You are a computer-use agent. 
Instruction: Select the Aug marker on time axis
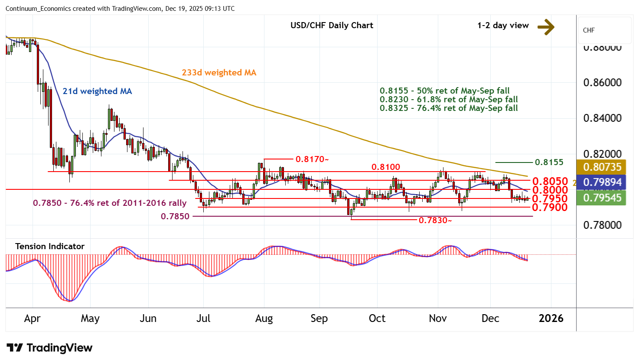(264, 318)
